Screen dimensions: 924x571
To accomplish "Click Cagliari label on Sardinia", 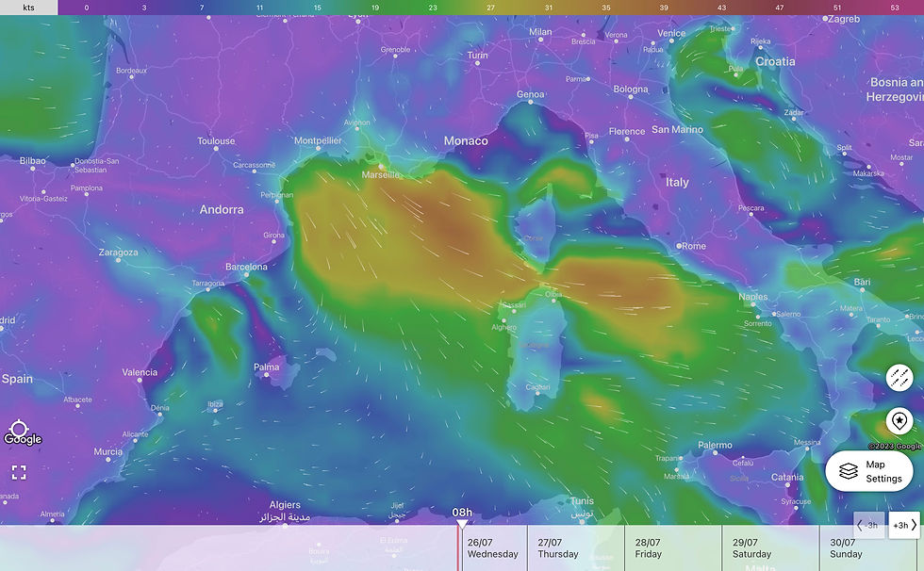I will (x=537, y=387).
